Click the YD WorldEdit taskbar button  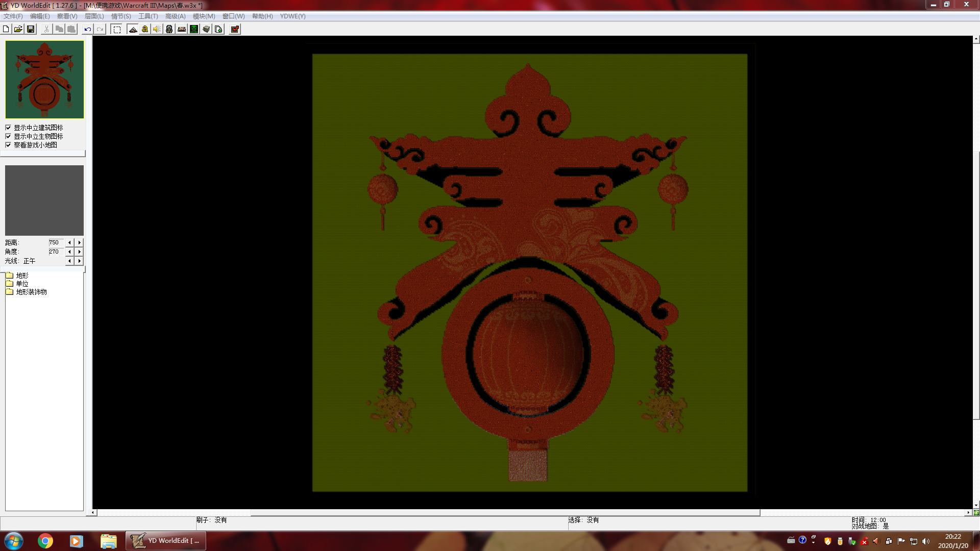[166, 541]
